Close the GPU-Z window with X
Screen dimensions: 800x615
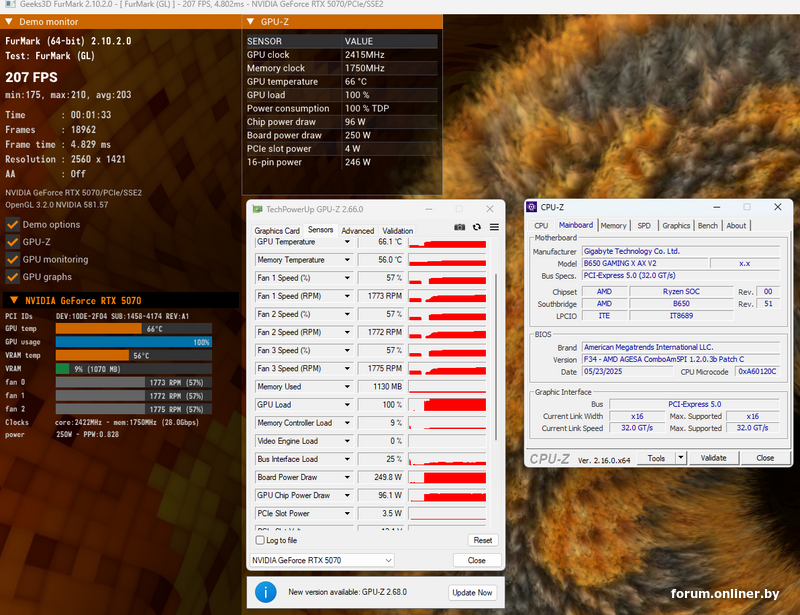coord(490,209)
